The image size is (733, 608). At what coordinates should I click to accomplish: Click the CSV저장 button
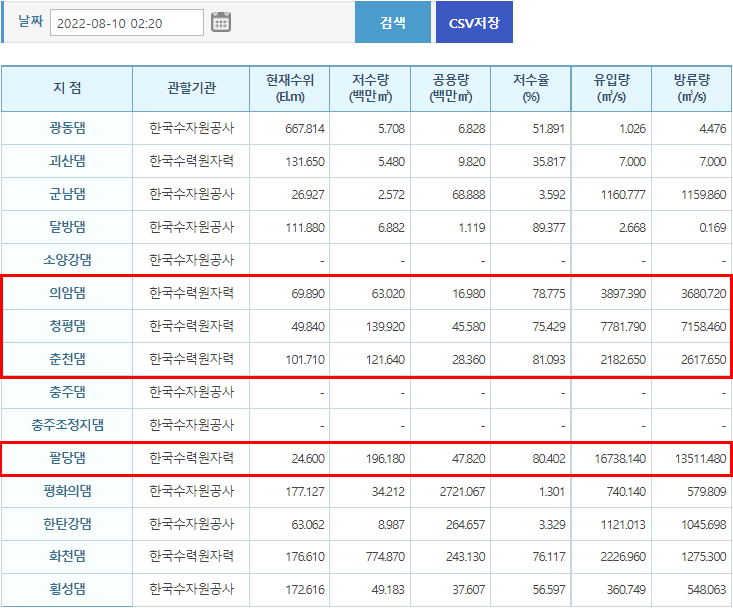point(474,22)
